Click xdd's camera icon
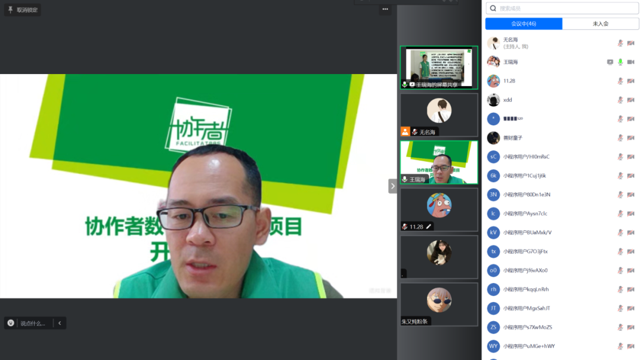This screenshot has height=360, width=644. tap(631, 100)
